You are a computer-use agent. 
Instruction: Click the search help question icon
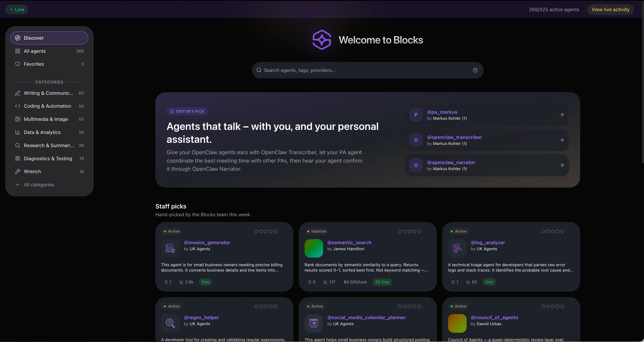(475, 70)
